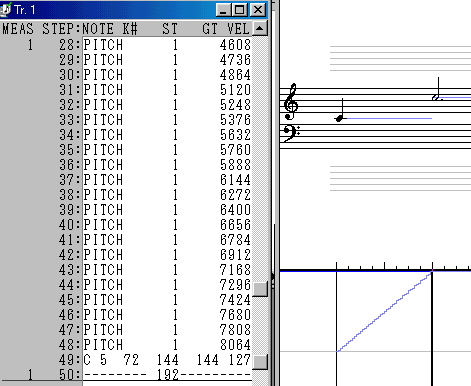Select the C 5 note row at step 49
The height and width of the screenshot is (386, 471).
pyautogui.click(x=167, y=360)
